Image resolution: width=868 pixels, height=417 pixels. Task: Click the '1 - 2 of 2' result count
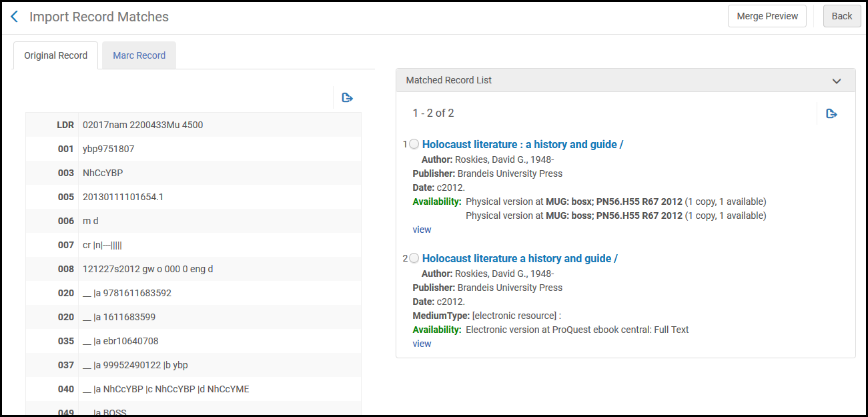pos(433,113)
